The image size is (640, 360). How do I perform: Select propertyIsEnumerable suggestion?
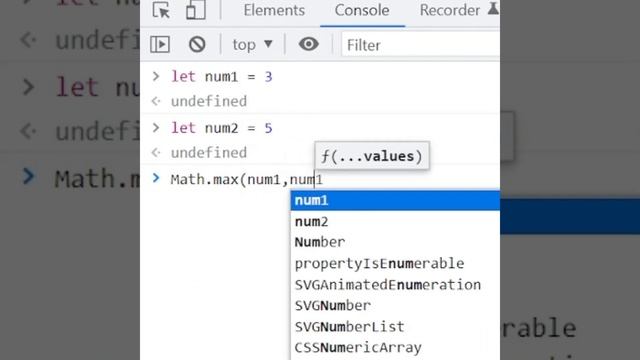tap(395, 264)
